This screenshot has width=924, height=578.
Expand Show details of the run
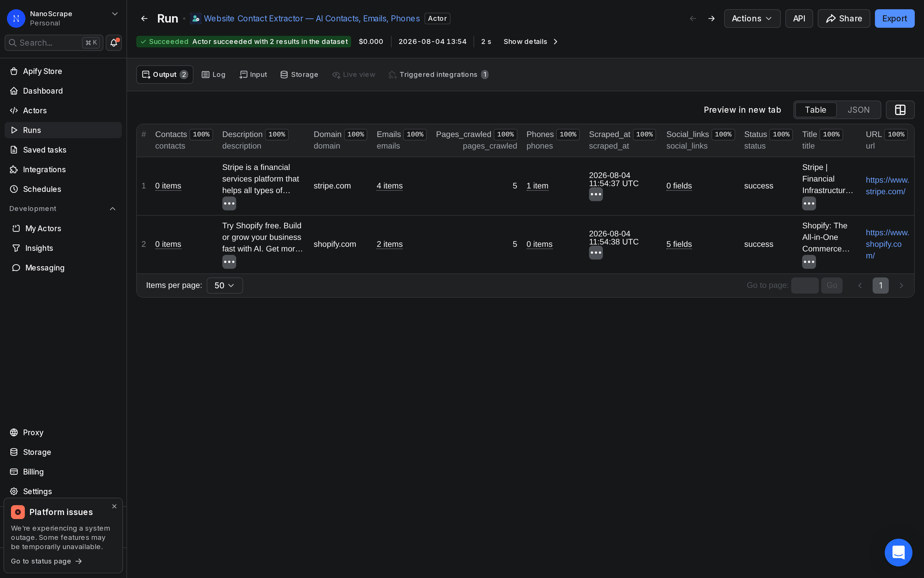pyautogui.click(x=531, y=42)
